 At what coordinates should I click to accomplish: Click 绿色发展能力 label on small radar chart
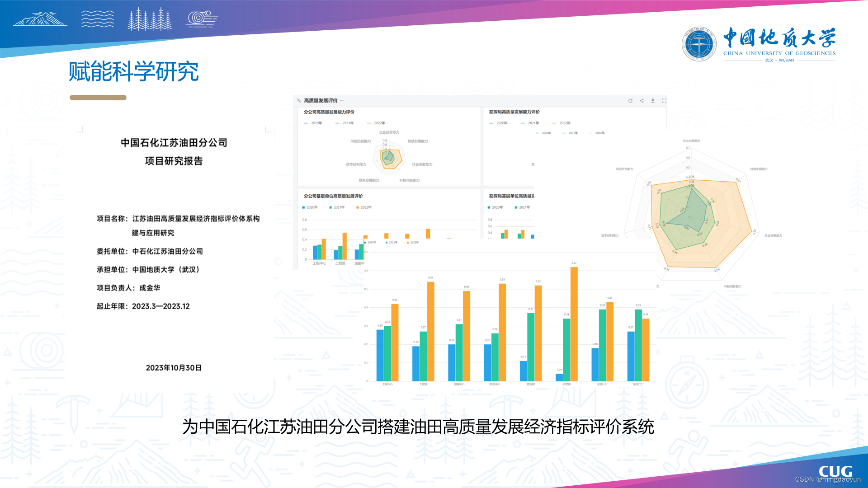(x=369, y=180)
